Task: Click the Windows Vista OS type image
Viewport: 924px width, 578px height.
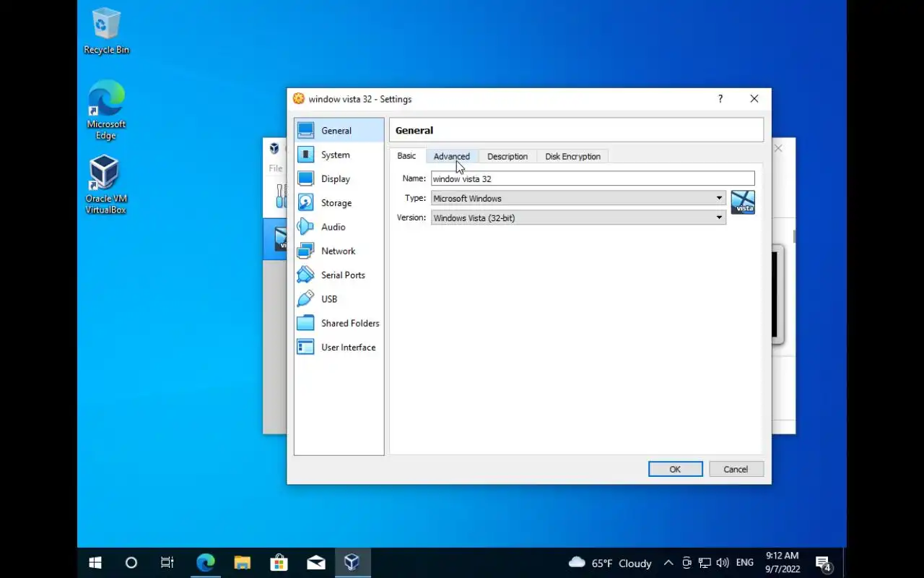Action: click(743, 202)
